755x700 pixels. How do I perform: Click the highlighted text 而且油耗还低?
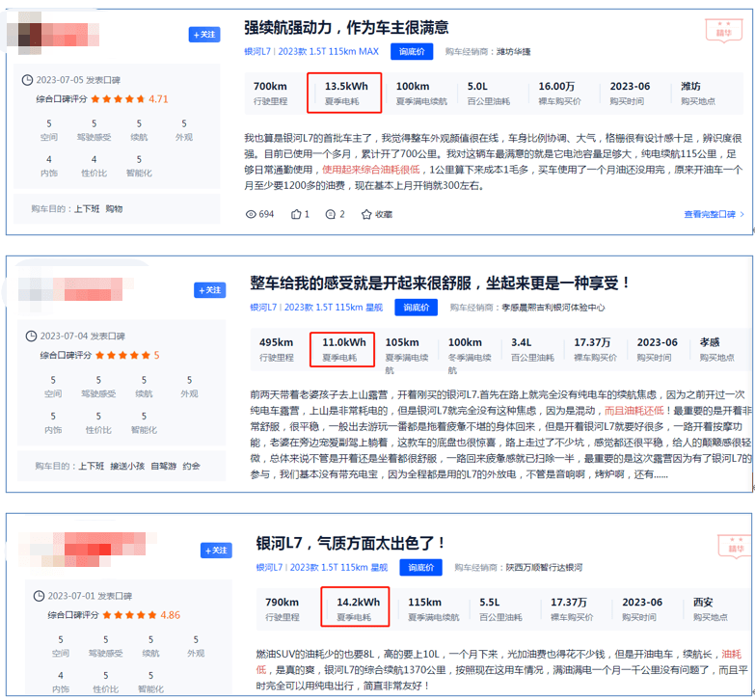tap(634, 411)
